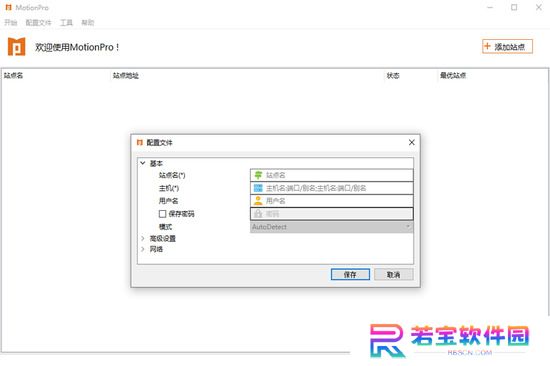Open the 配置文件 menu
The image size is (550, 366).
pos(39,23)
